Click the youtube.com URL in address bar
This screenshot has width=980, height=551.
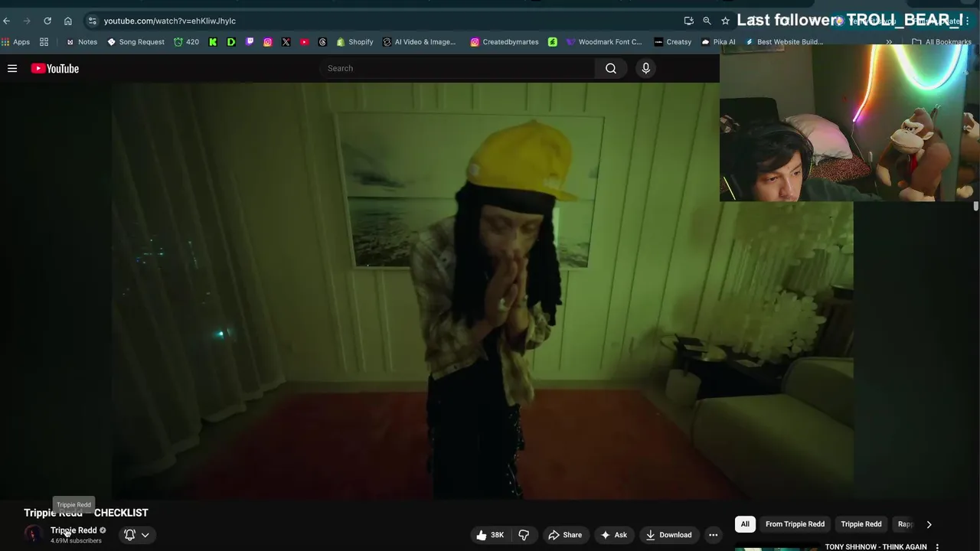point(170,21)
